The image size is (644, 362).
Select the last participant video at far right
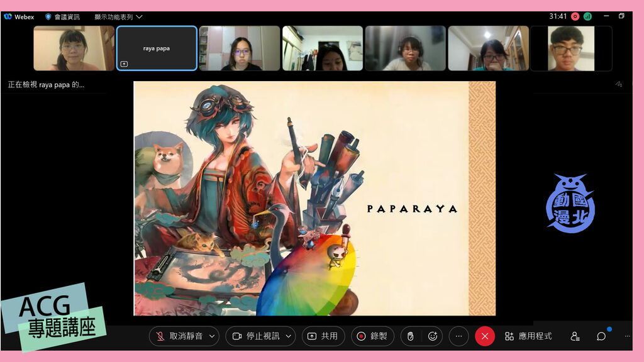571,48
